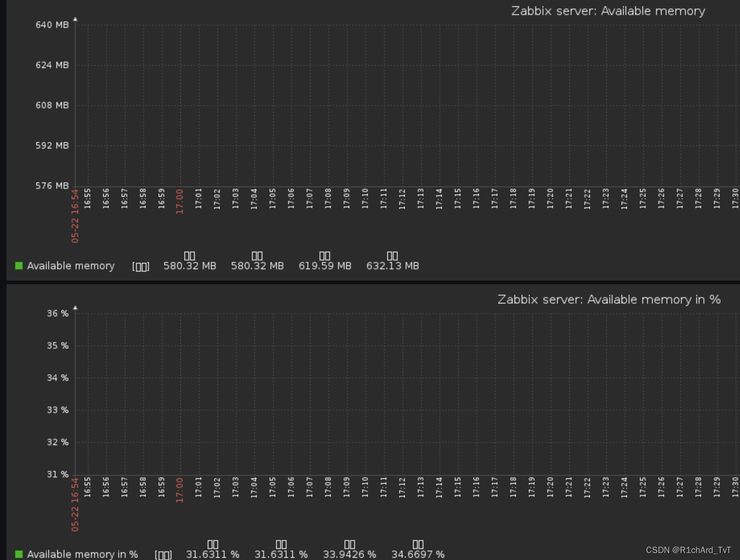The image size is (740, 560).
Task: Select the graph title "Zabbix server: Available memory"
Action: pos(609,11)
